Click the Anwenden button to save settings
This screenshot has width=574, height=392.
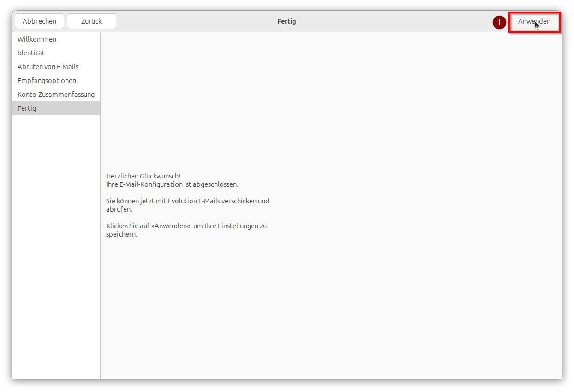coord(534,21)
